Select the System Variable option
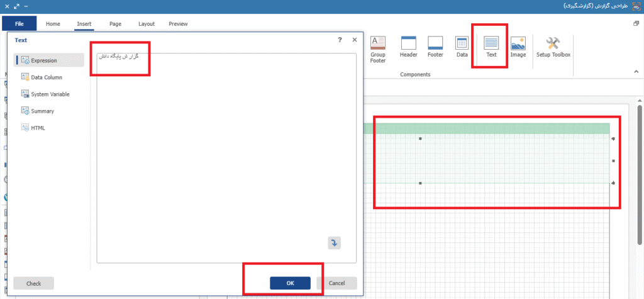The width and height of the screenshot is (644, 299). coord(49,94)
